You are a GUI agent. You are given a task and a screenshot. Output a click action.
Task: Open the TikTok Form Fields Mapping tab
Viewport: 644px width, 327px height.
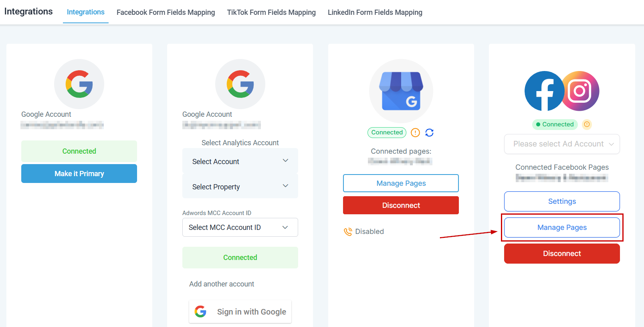click(x=271, y=12)
